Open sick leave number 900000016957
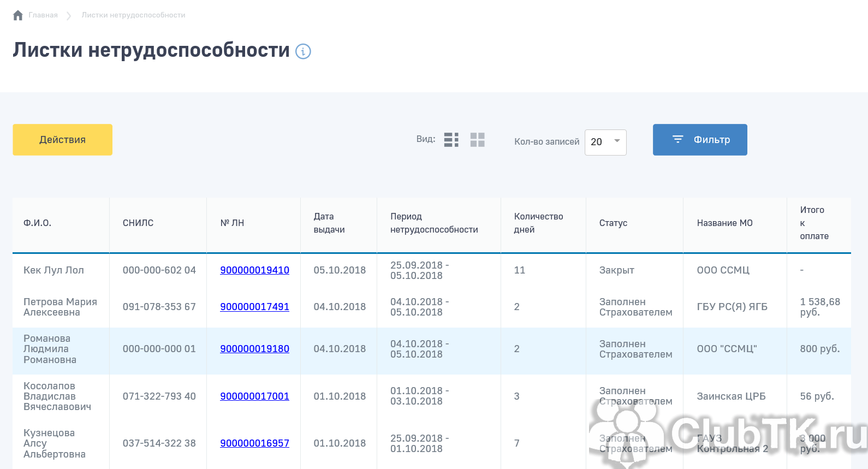Image resolution: width=868 pixels, height=469 pixels. (x=255, y=443)
